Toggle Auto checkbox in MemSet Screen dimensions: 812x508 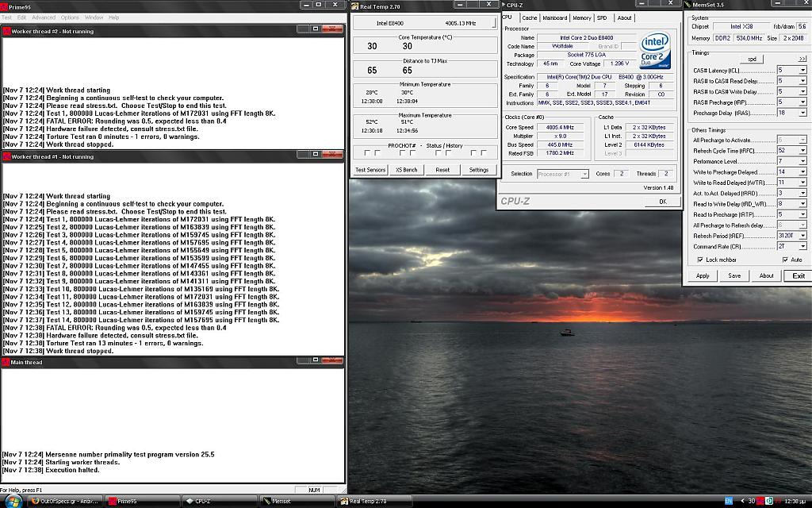[785, 260]
